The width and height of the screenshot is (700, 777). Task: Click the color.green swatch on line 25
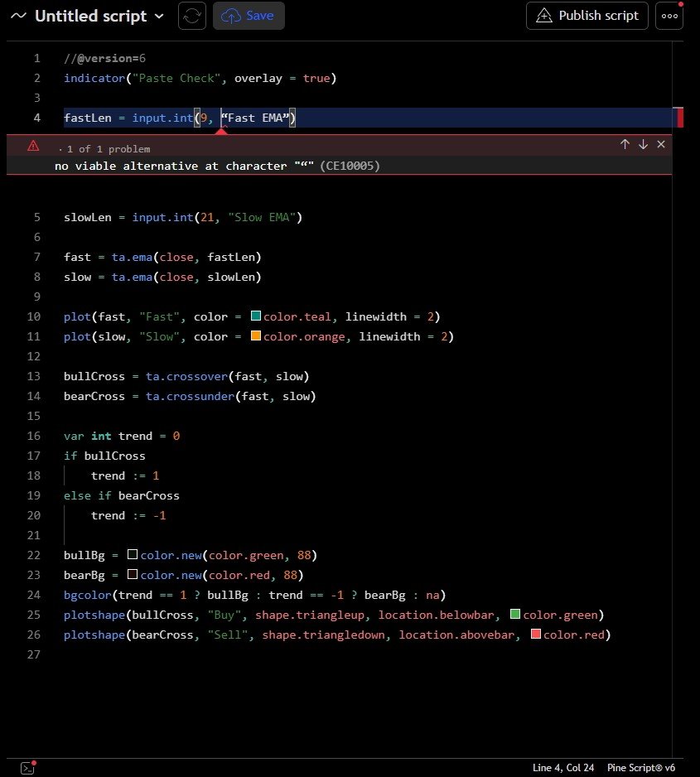point(515,615)
